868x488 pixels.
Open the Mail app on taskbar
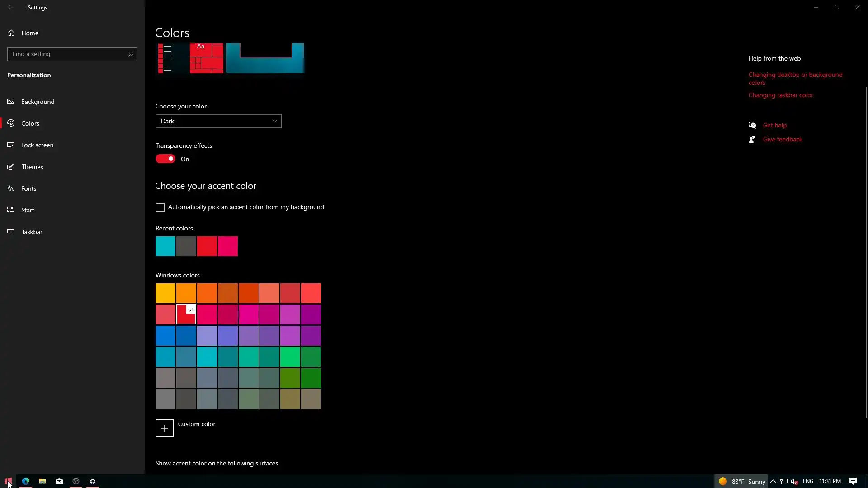(59, 481)
